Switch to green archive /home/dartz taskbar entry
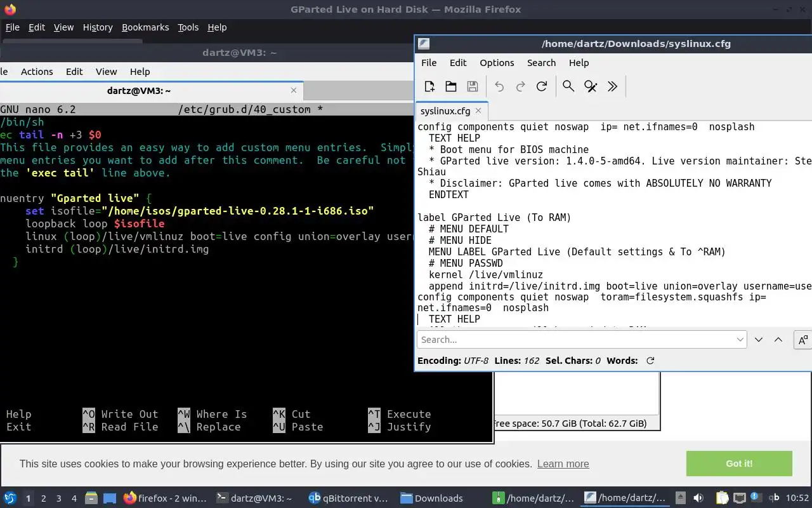Viewport: 812px width, 508px height. (534, 498)
